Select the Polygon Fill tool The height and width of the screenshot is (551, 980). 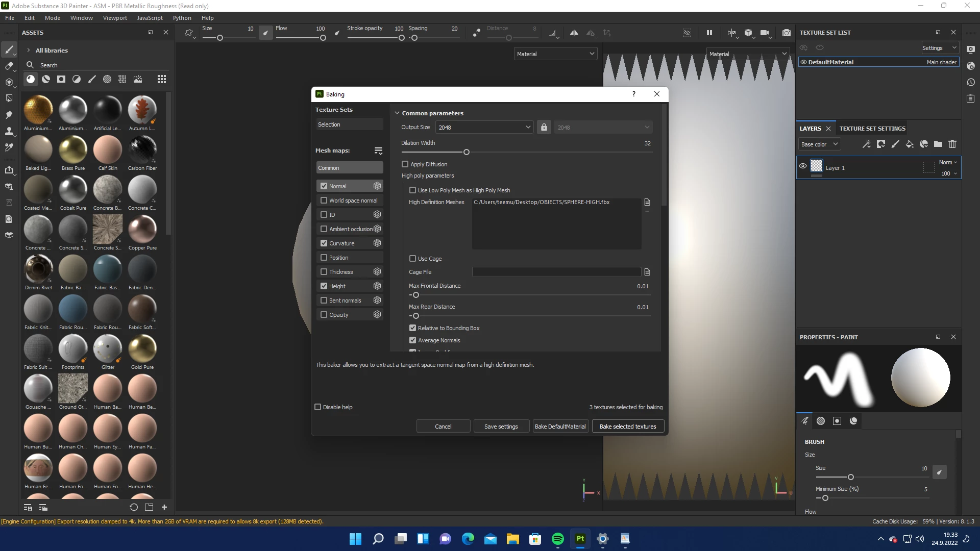pyautogui.click(x=9, y=98)
